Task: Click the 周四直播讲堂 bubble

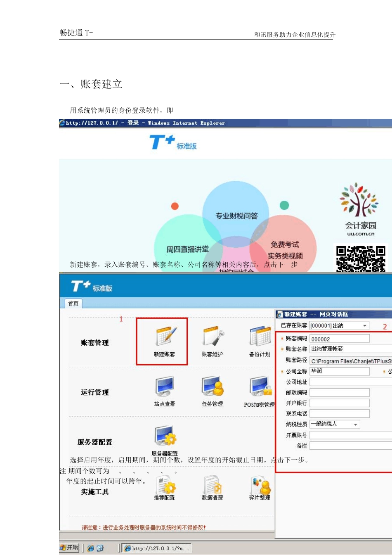Action: (x=187, y=249)
